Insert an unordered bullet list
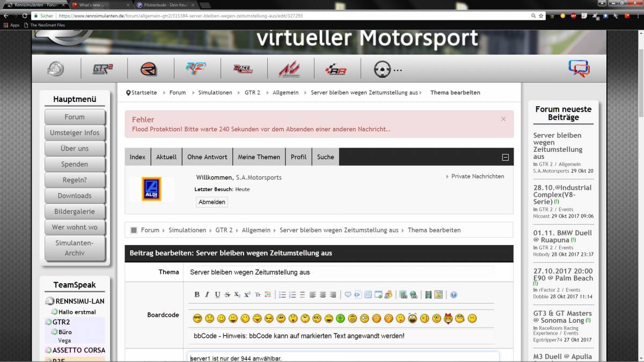The width and height of the screenshot is (644, 362). tap(282, 294)
